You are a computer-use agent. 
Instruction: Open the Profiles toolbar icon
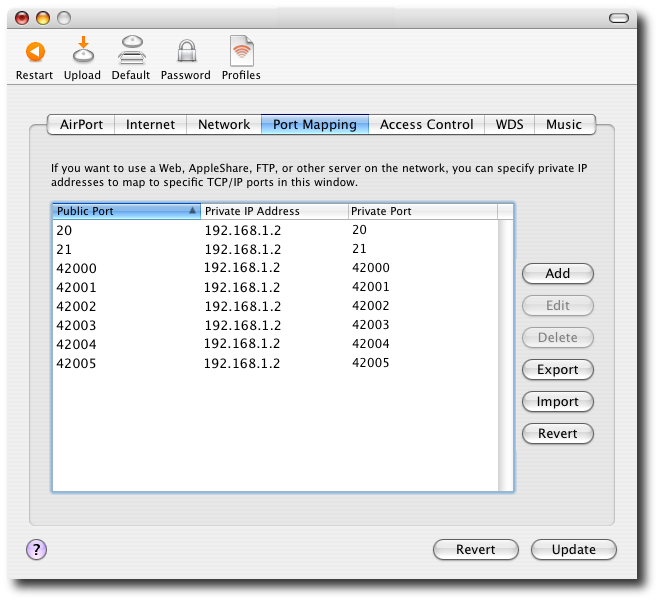pyautogui.click(x=242, y=51)
